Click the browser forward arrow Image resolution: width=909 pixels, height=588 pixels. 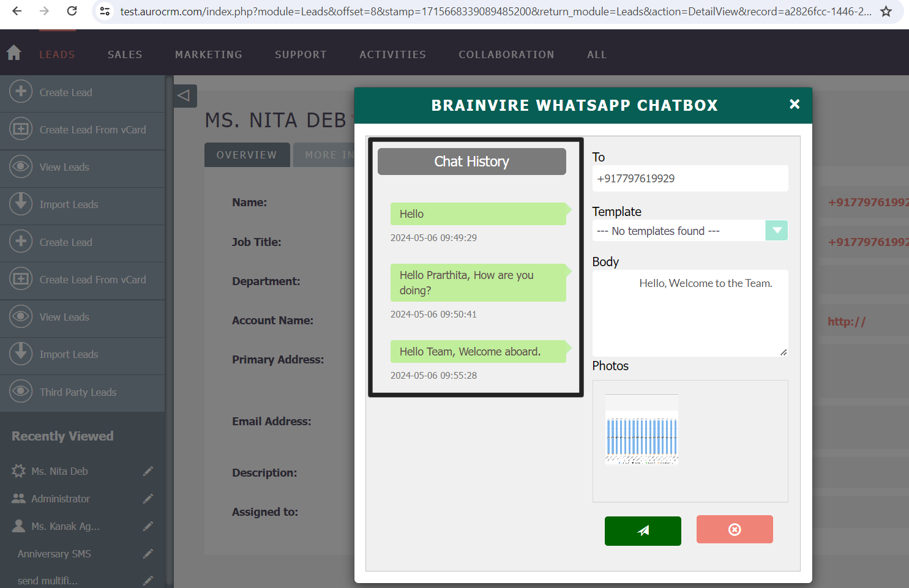point(44,11)
